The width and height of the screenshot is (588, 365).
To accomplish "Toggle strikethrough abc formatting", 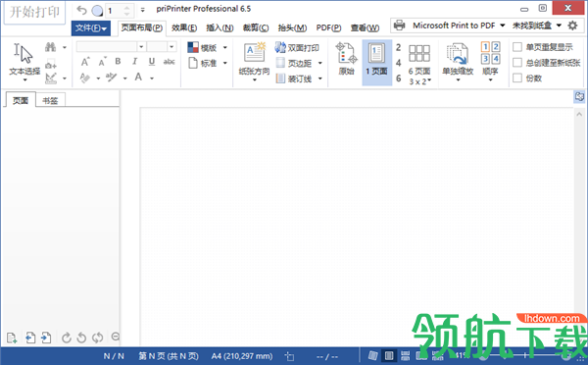I will [170, 61].
